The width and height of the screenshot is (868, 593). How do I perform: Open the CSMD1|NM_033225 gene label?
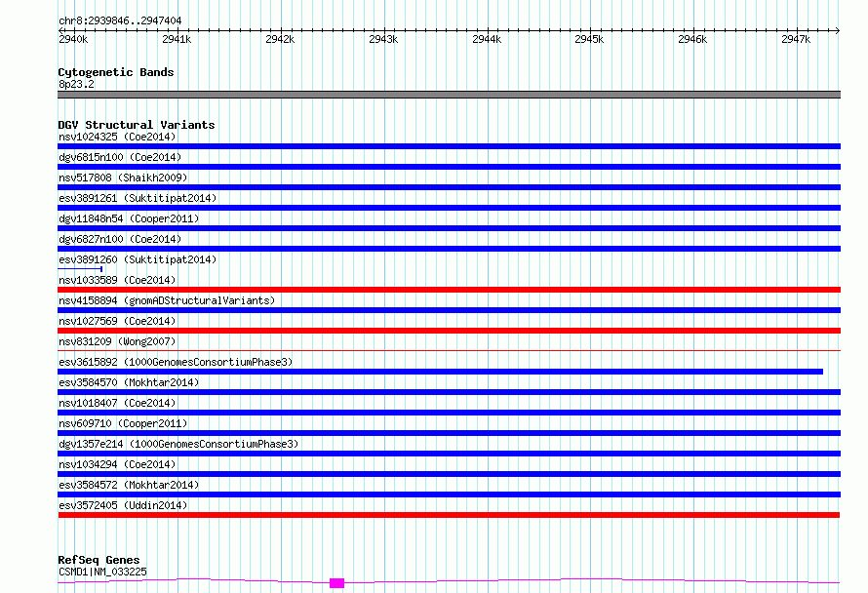click(x=102, y=572)
